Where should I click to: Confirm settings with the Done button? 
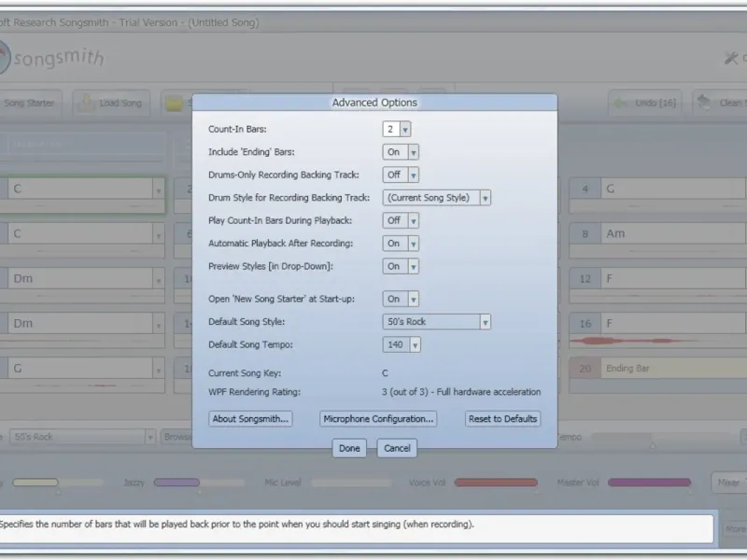349,448
